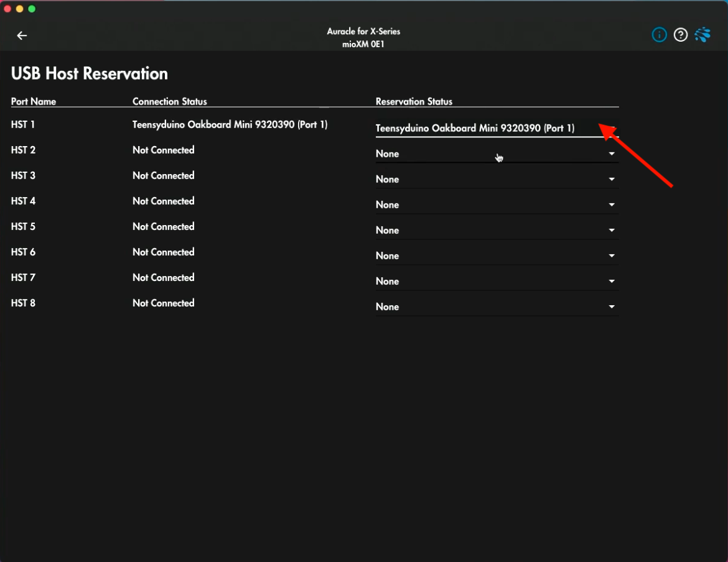Click the blue Auracle logo icon
The width and height of the screenshot is (728, 562).
[x=702, y=35]
